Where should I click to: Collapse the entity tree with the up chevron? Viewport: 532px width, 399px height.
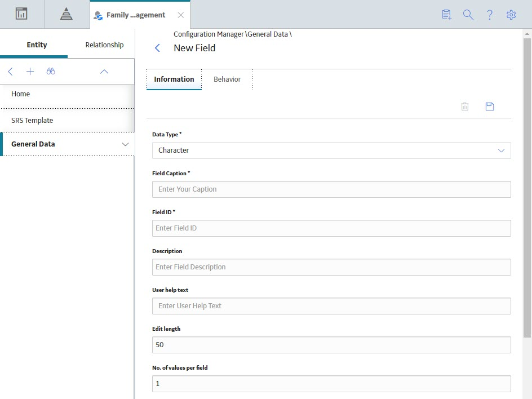click(104, 72)
